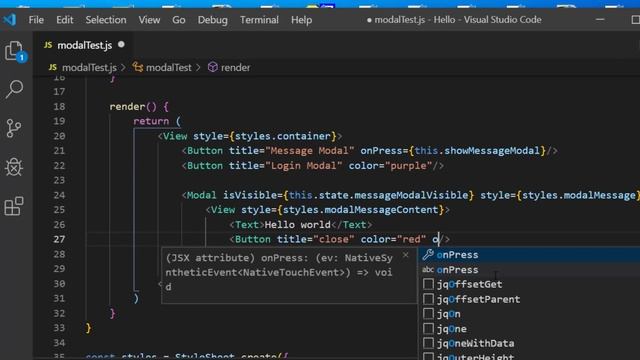Click "purple" color value on line 22
Image resolution: width=640 pixels, height=360 pixels.
[x=408, y=166]
